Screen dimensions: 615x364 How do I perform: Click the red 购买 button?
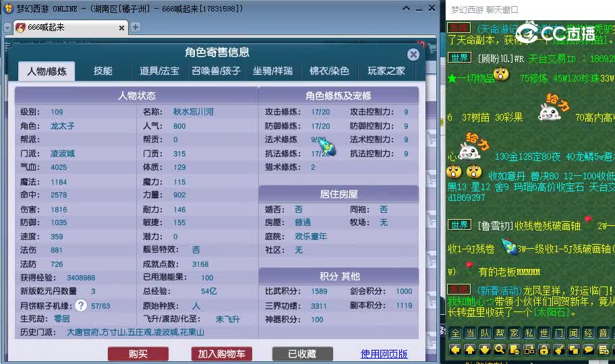[138, 354]
